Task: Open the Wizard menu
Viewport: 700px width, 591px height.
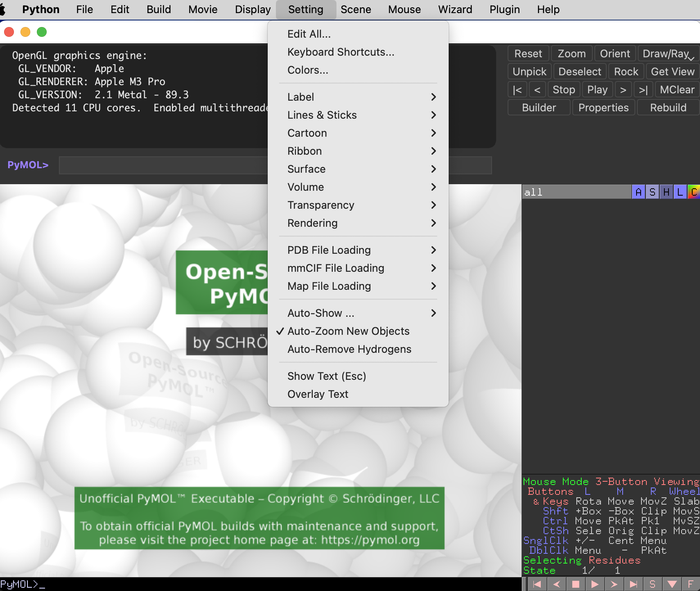Action: [455, 9]
